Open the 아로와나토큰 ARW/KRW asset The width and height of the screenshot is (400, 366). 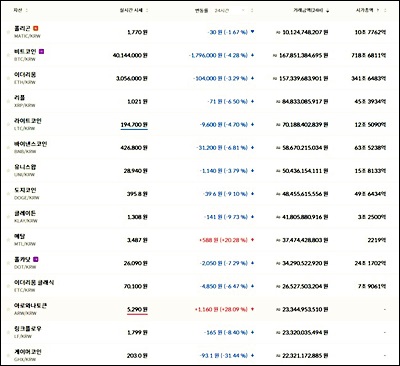30,309
